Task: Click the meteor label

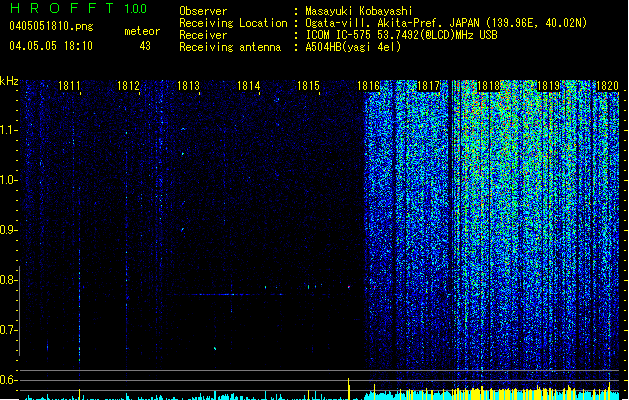Action: click(142, 31)
